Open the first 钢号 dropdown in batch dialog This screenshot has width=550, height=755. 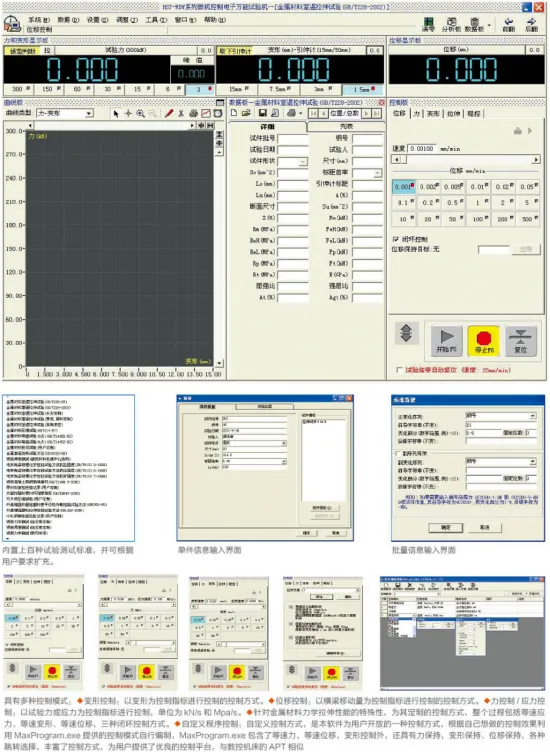tap(532, 416)
